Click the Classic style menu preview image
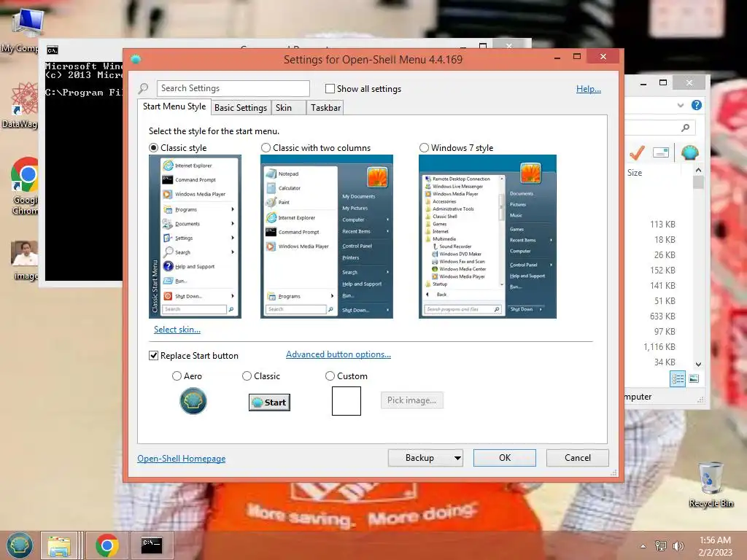The width and height of the screenshot is (747, 560). 196,237
